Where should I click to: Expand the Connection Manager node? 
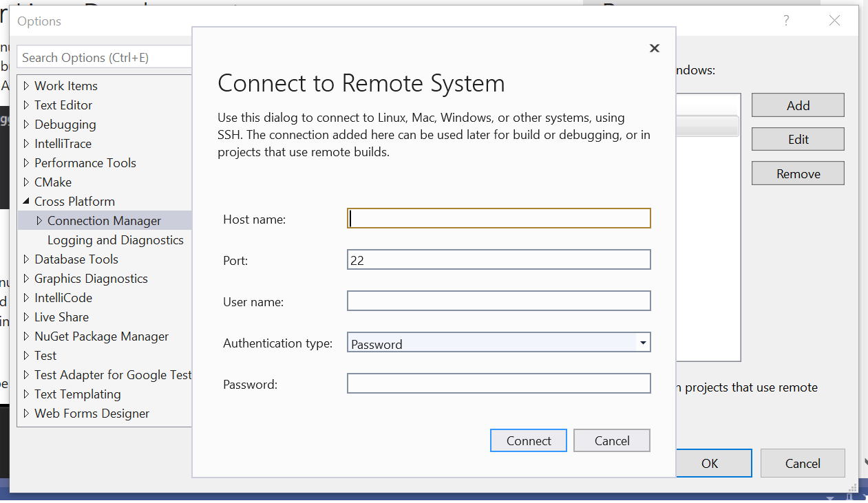(39, 220)
